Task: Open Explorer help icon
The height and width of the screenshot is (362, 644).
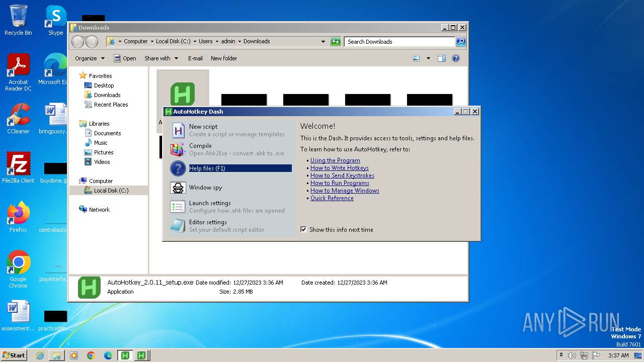Action: [456, 58]
